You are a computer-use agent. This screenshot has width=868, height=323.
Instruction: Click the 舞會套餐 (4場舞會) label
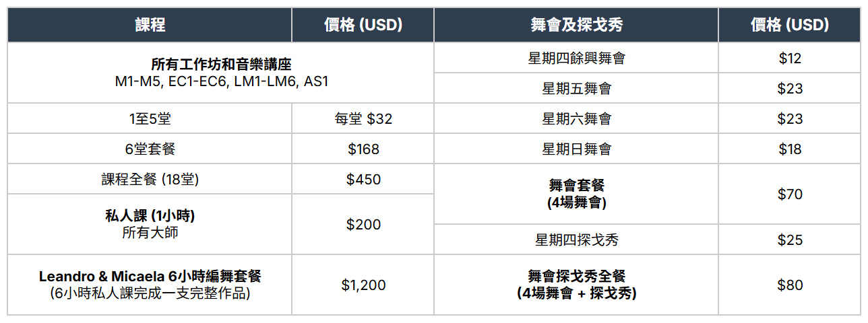point(576,194)
